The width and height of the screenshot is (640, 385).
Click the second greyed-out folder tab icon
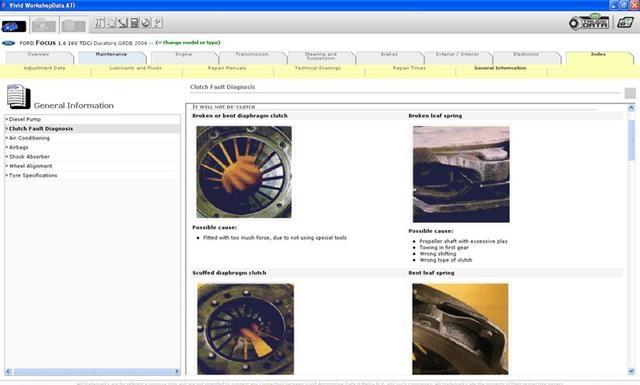coord(74,26)
